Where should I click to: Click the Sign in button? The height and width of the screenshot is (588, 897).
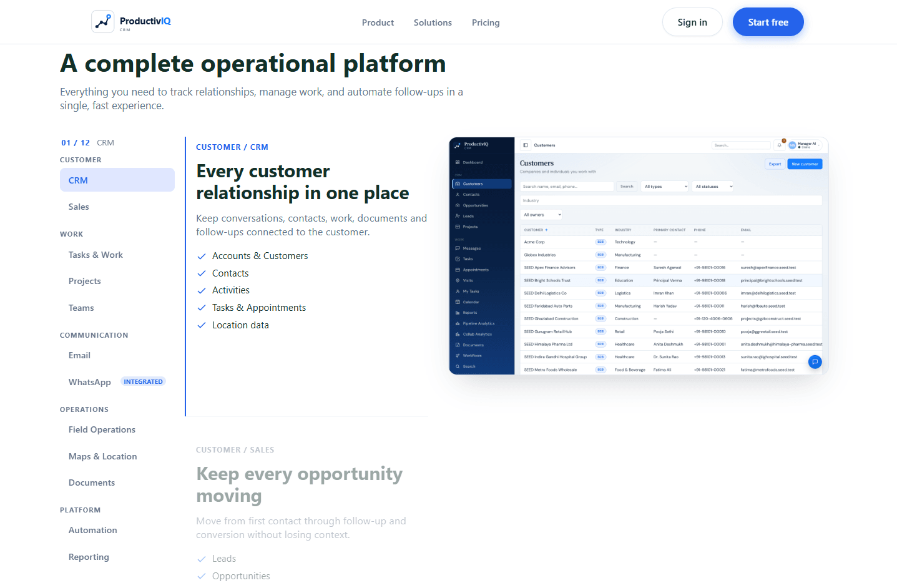tap(692, 22)
